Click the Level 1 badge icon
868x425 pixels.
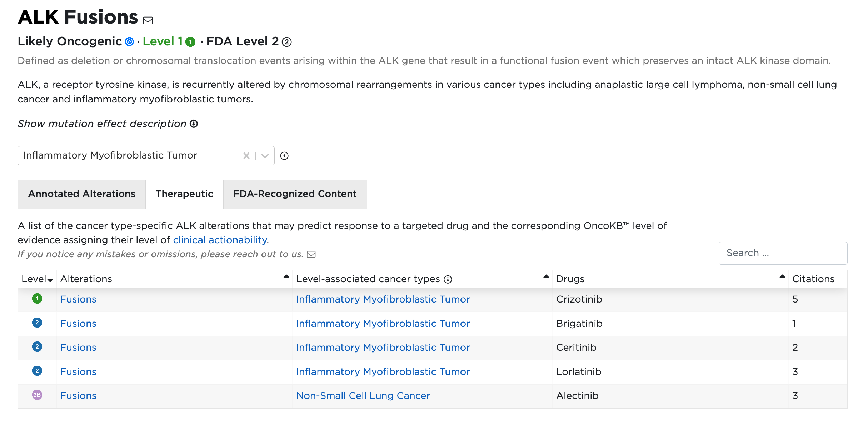click(190, 41)
